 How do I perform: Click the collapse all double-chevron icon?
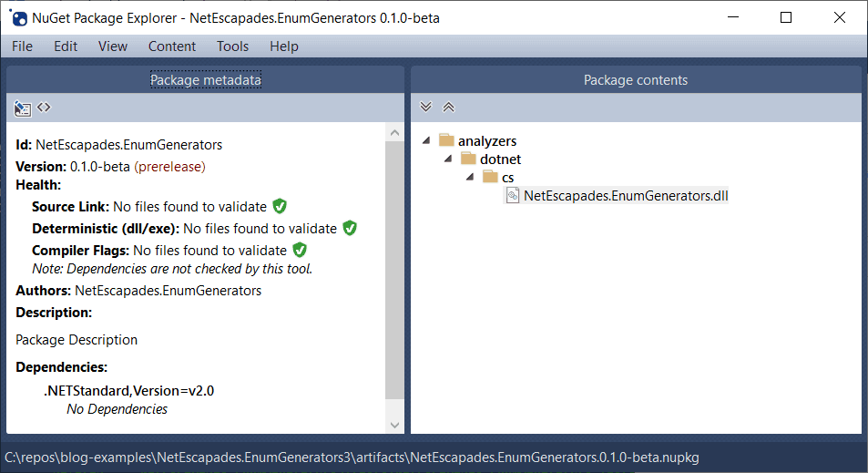coord(448,108)
